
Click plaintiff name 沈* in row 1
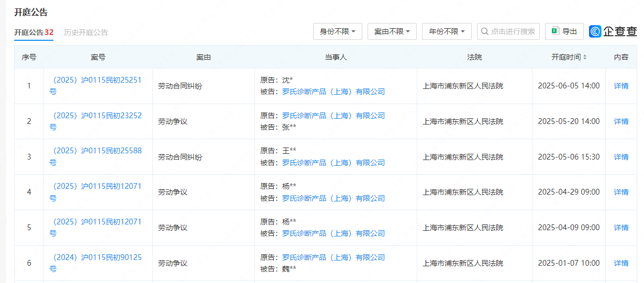(x=287, y=80)
